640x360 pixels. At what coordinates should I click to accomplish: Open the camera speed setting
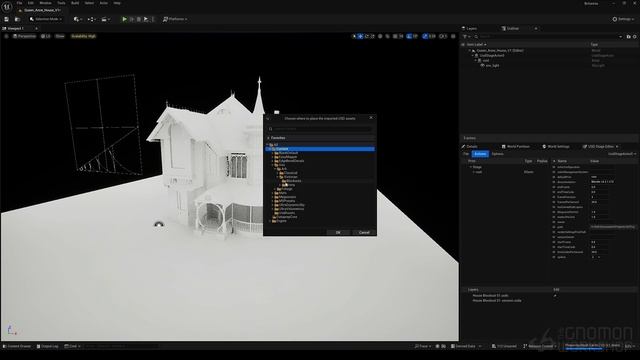[x=443, y=36]
